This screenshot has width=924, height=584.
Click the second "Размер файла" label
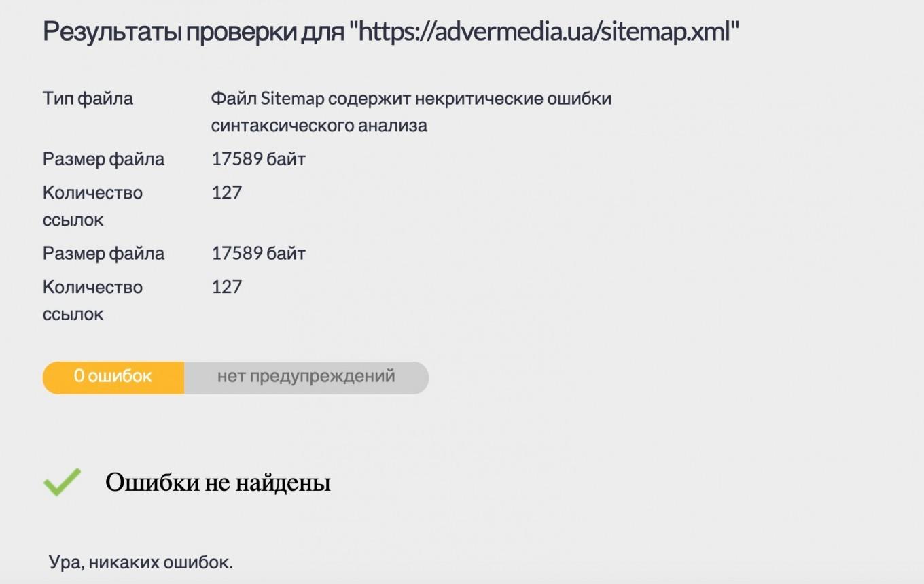click(x=103, y=254)
